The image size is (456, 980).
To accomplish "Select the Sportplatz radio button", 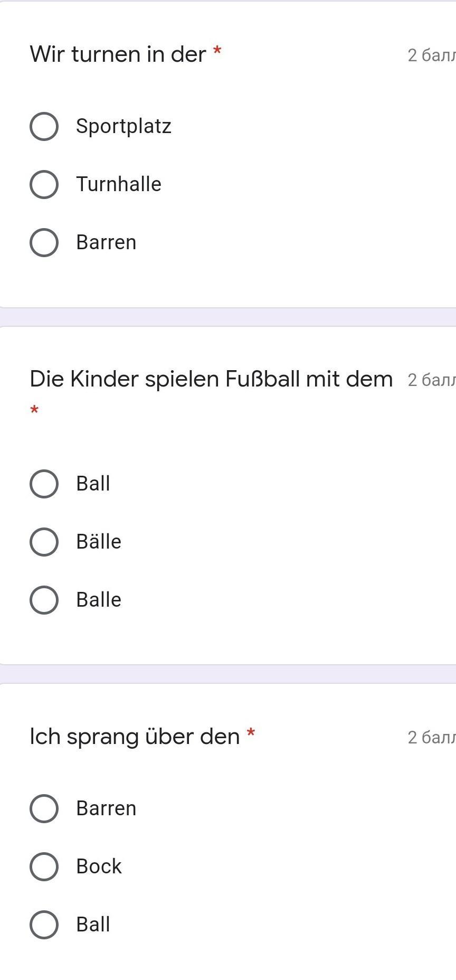I will [x=44, y=126].
